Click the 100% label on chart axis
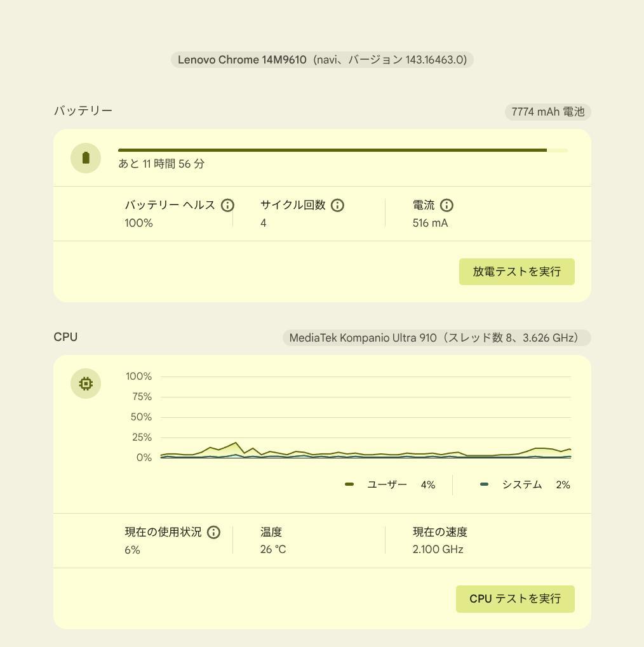The image size is (644, 647). click(138, 377)
